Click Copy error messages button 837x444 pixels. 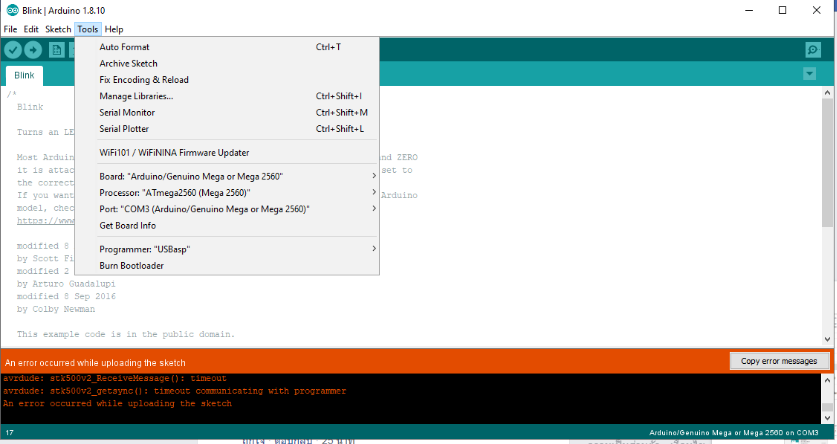[x=779, y=361]
